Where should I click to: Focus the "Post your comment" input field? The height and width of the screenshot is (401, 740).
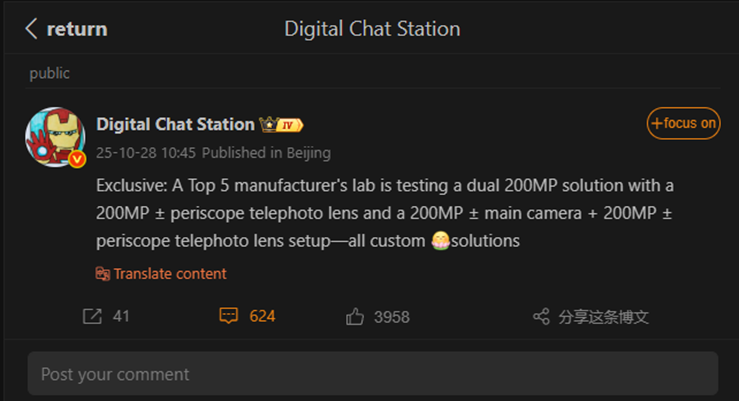372,374
